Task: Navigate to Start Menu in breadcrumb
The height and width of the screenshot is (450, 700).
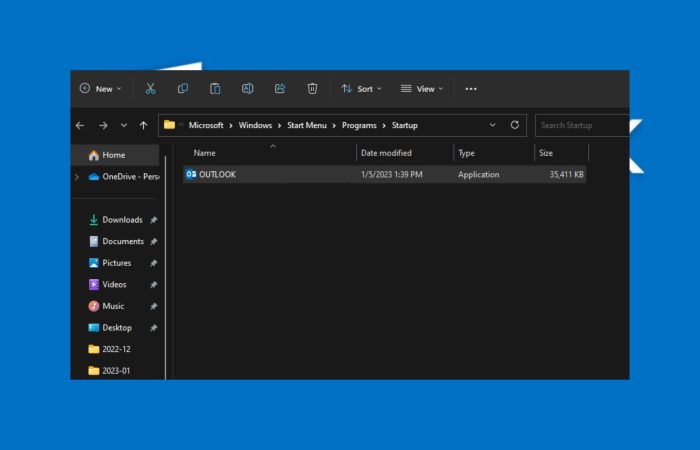Action: pyautogui.click(x=307, y=125)
